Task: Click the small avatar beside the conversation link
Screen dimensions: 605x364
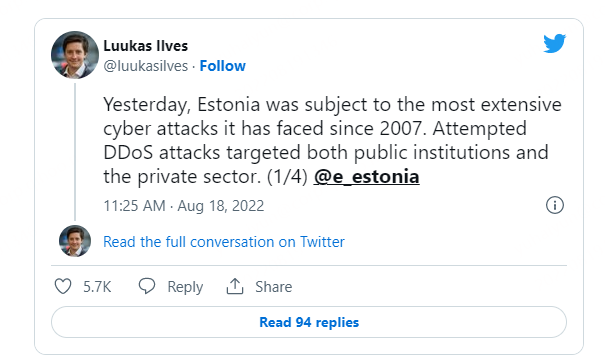Action: [x=75, y=241]
